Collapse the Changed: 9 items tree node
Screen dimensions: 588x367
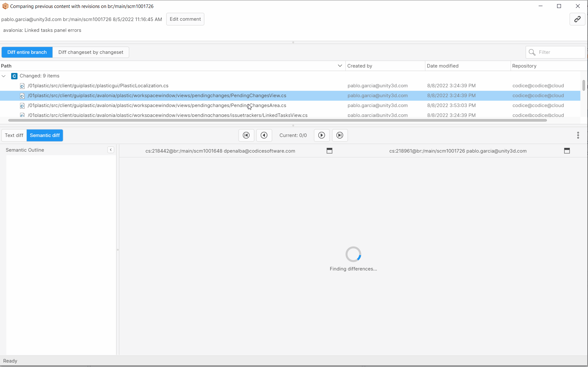pyautogui.click(x=4, y=76)
